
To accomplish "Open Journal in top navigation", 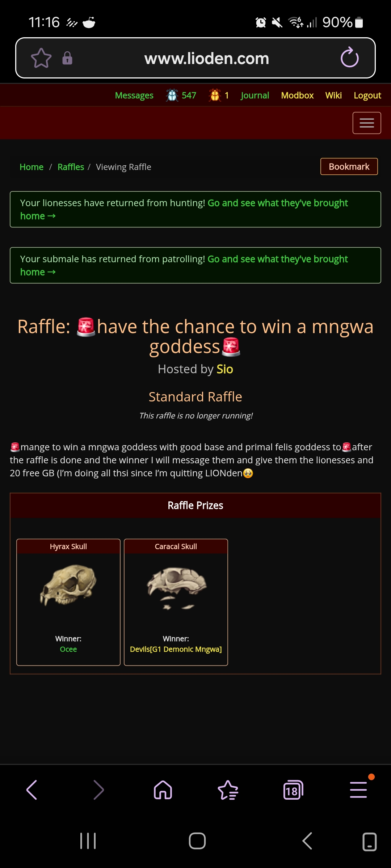I will pos(255,95).
